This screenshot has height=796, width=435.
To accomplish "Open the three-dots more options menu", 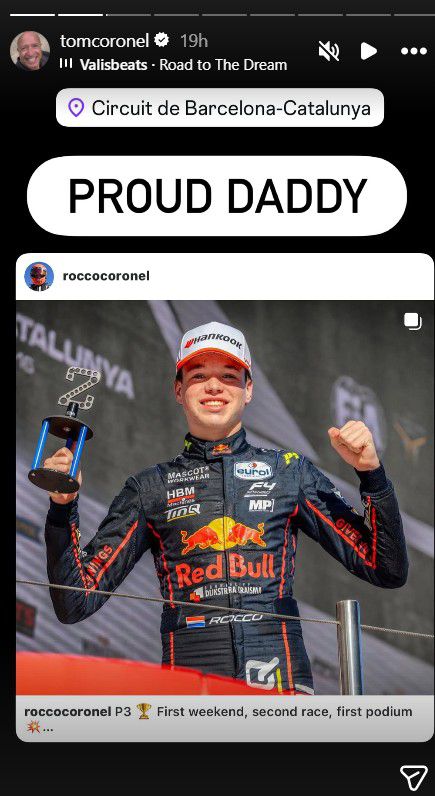I will click(414, 51).
